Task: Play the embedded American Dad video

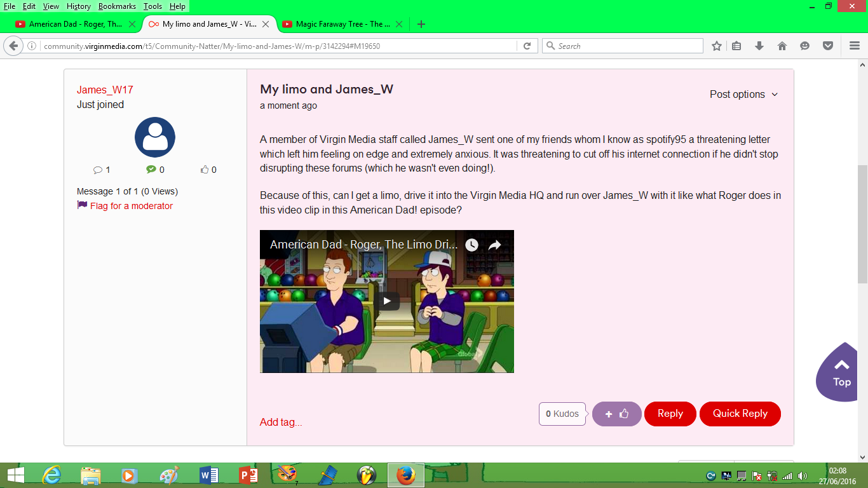Action: click(x=386, y=302)
